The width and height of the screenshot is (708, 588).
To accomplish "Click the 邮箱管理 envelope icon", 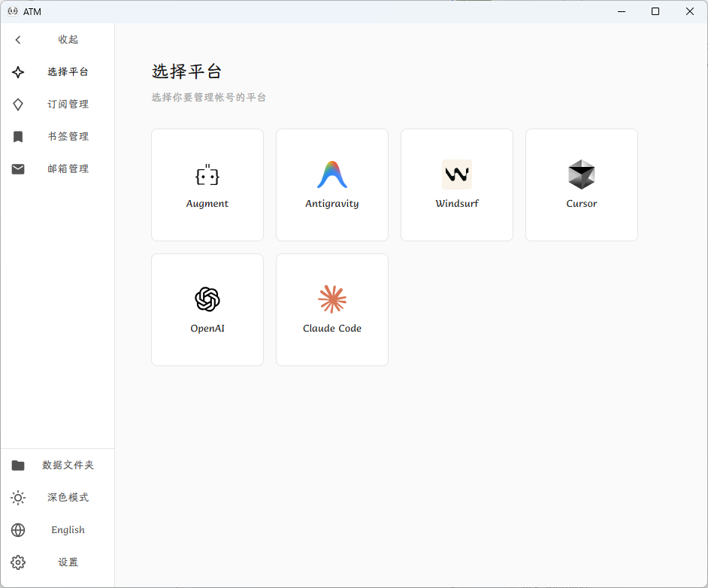I will [18, 169].
